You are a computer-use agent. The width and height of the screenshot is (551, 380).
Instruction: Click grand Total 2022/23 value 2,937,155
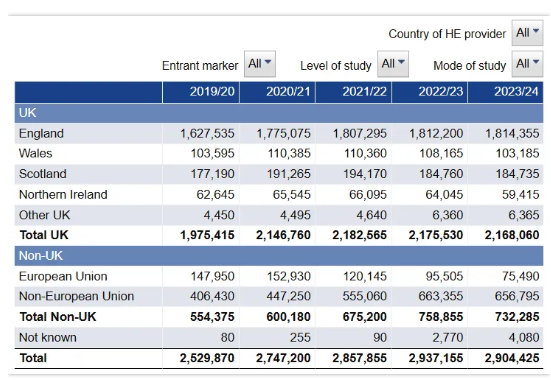436,358
